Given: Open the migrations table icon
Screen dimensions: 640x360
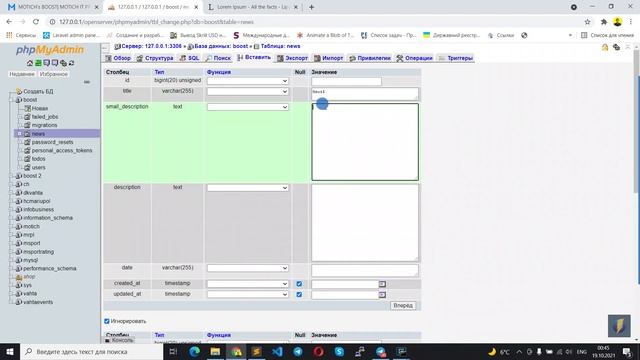Looking at the screenshot, I should click(27, 125).
